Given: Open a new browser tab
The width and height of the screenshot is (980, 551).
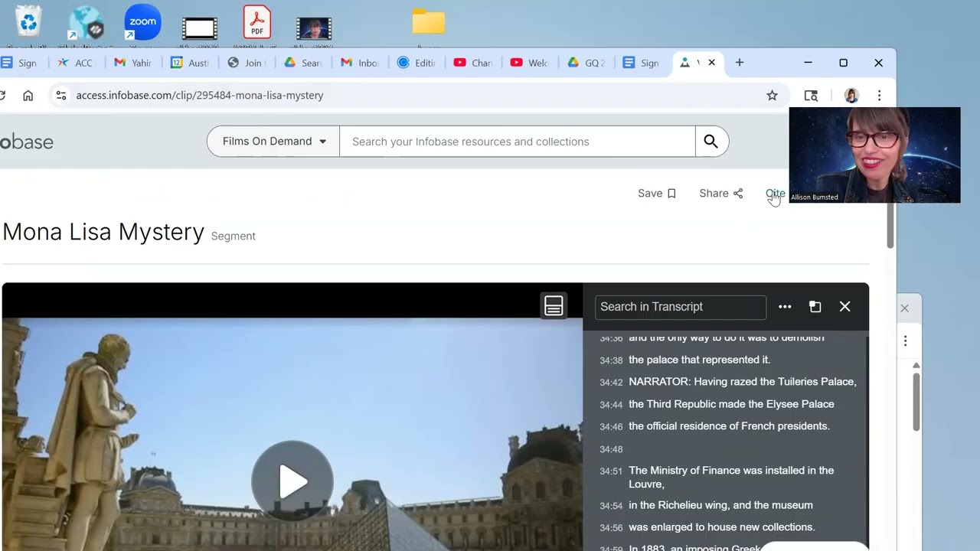Looking at the screenshot, I should (739, 63).
